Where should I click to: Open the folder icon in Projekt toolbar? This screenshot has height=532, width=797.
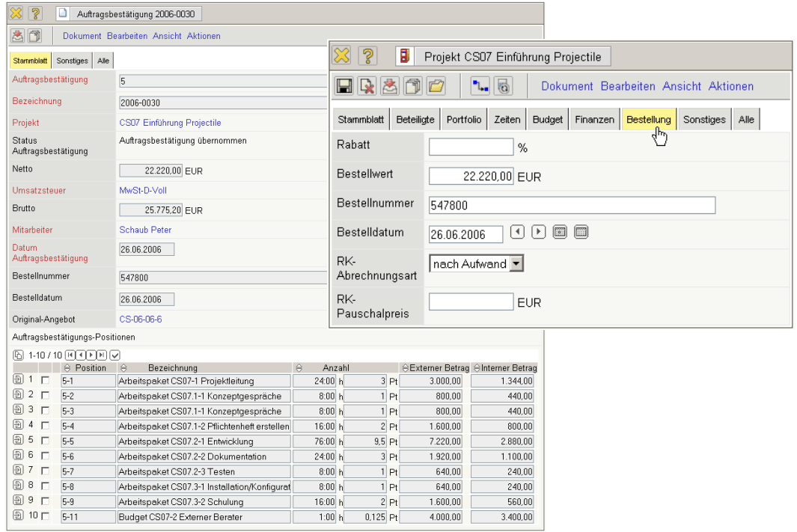tap(436, 86)
